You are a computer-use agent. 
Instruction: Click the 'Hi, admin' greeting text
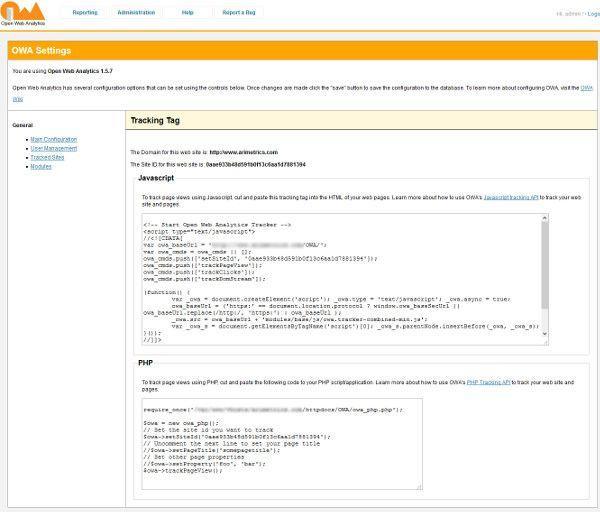click(569, 14)
